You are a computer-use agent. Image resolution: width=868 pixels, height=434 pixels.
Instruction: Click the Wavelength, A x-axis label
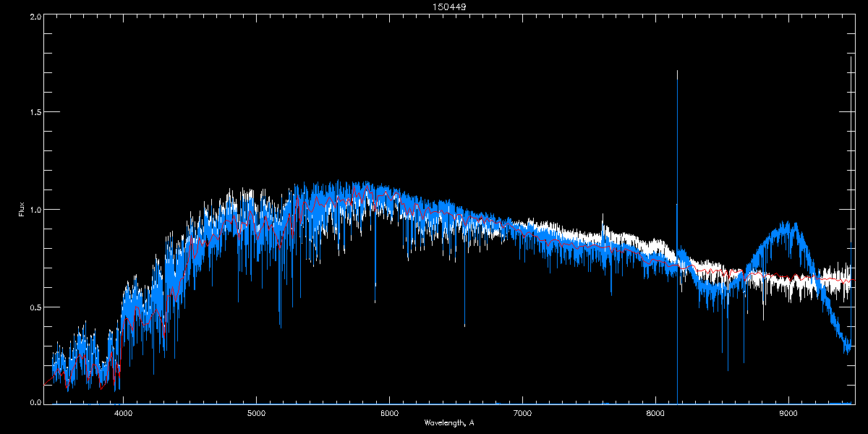tap(449, 422)
